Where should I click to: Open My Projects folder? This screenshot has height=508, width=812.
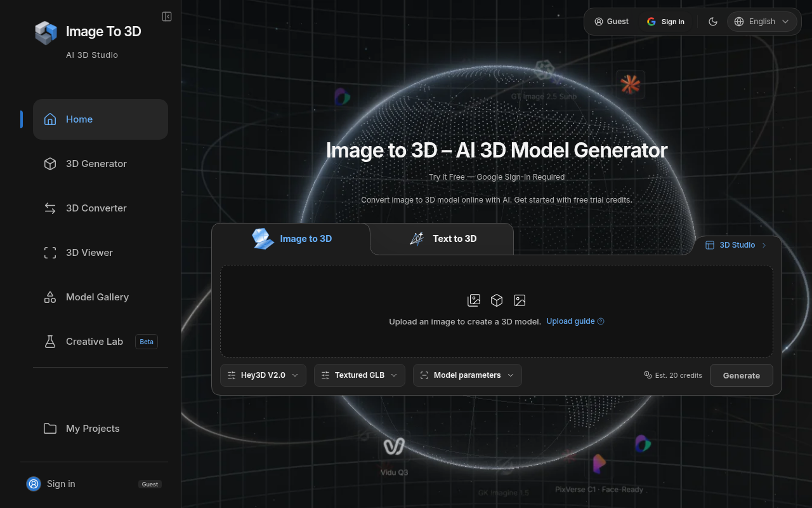click(x=100, y=429)
